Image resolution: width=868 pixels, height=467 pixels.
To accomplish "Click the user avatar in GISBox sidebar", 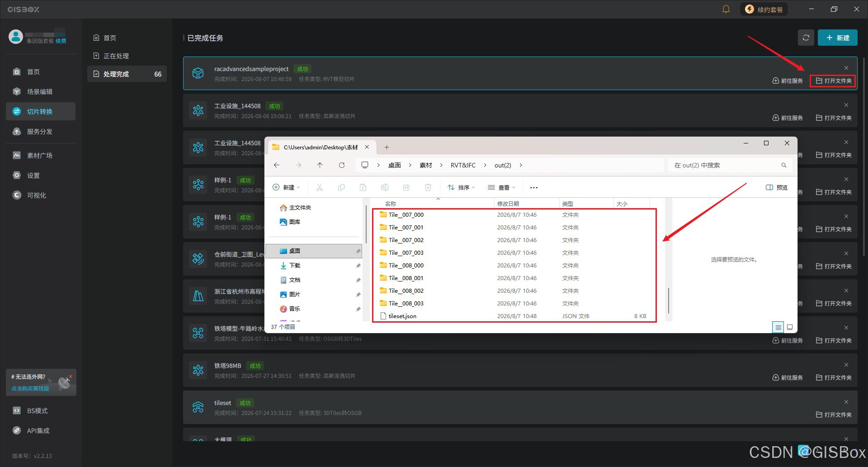I will coord(16,37).
